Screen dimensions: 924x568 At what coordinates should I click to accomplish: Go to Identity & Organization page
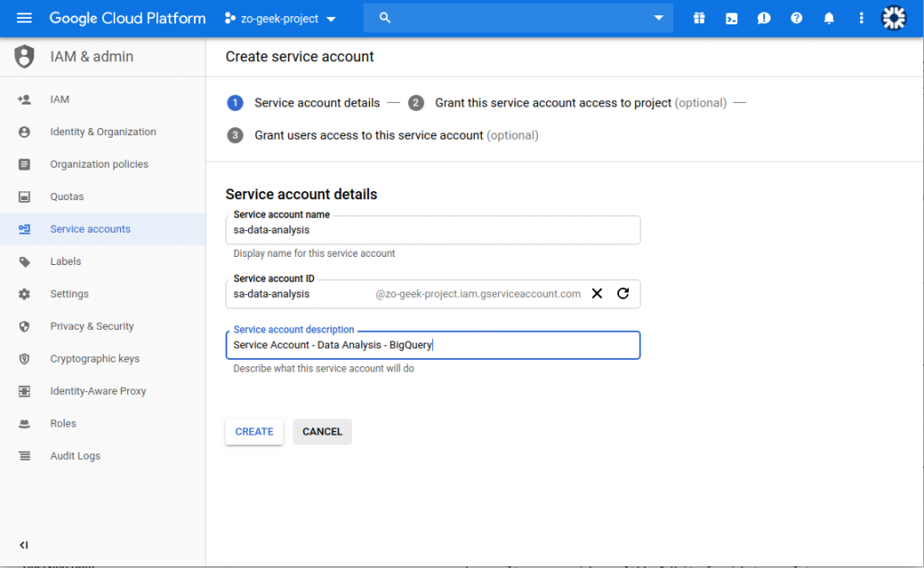(x=103, y=132)
